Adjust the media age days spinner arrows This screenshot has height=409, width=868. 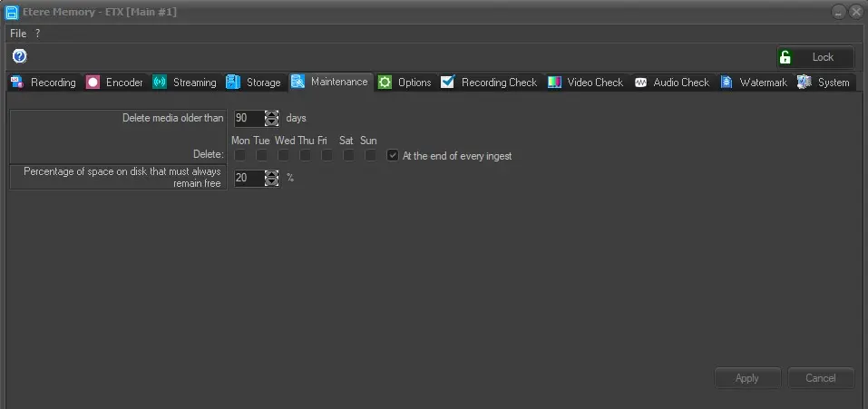(x=271, y=118)
